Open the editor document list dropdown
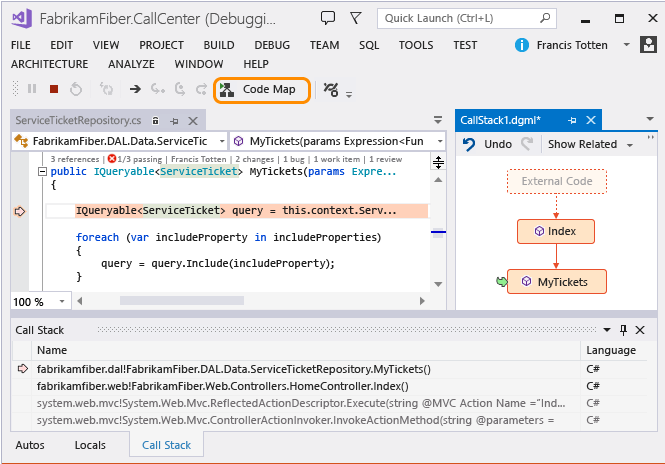Screen dimensions: 665x464 (x=438, y=120)
